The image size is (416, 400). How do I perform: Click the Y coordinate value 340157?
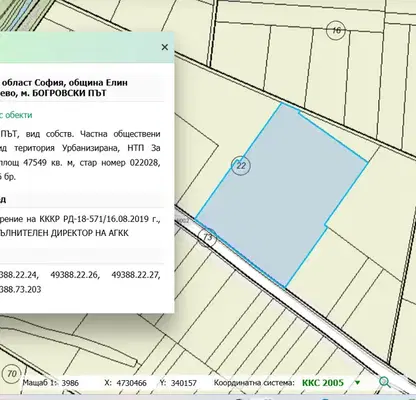[184, 383]
